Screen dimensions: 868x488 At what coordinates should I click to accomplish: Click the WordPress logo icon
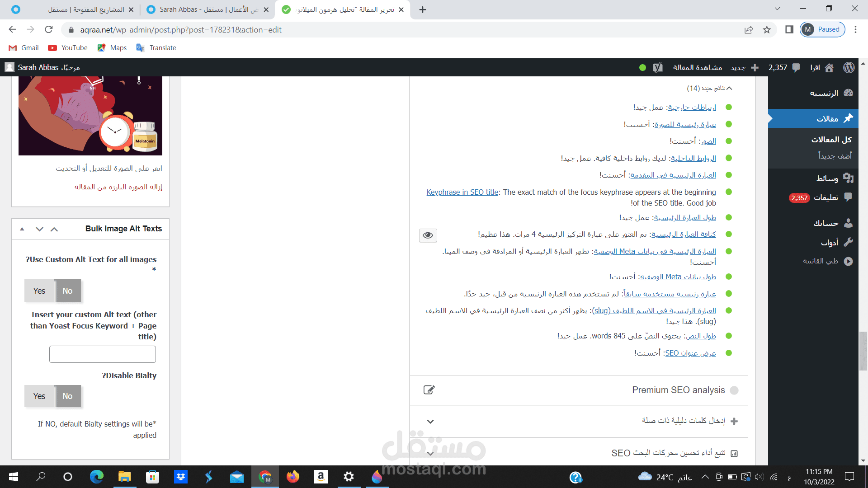tap(849, 68)
